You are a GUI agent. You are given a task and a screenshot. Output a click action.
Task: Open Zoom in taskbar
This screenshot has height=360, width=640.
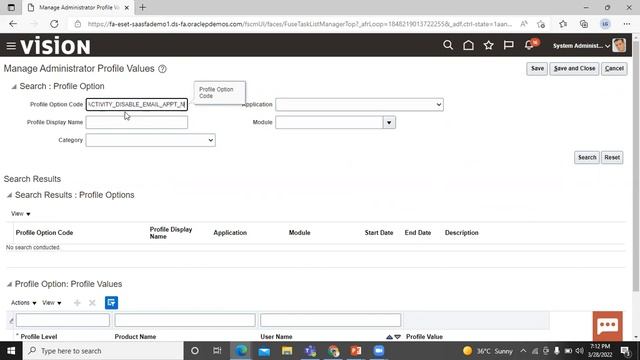[379, 351]
